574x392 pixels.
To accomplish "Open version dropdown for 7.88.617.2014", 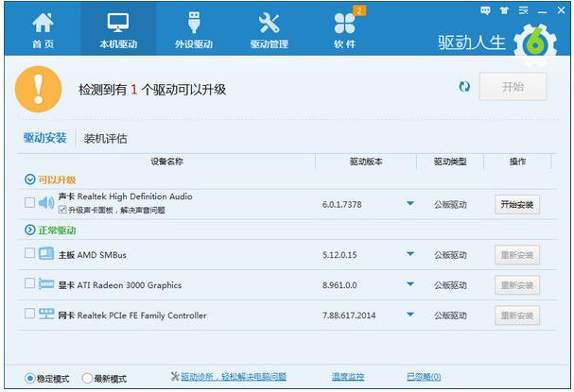I will 410,315.
